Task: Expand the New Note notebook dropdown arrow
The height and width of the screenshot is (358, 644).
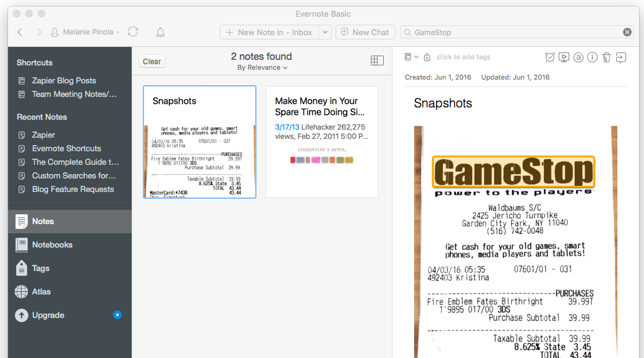Action: tap(325, 32)
